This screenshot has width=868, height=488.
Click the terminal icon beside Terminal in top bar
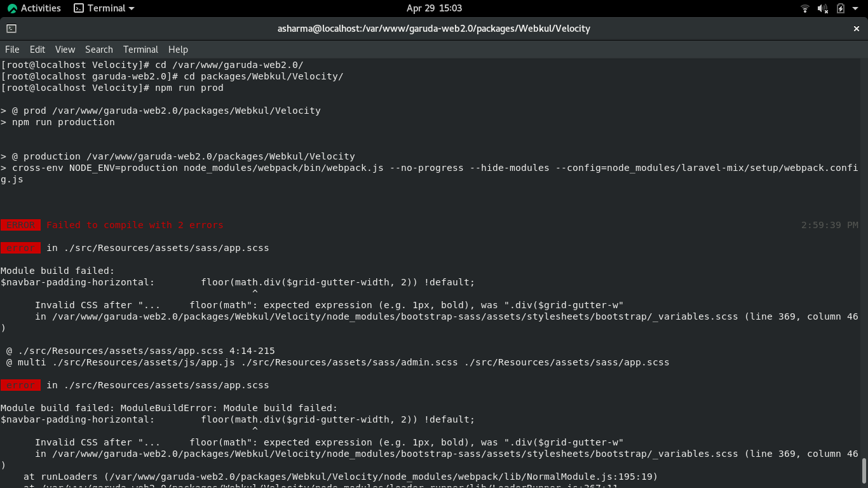(79, 8)
